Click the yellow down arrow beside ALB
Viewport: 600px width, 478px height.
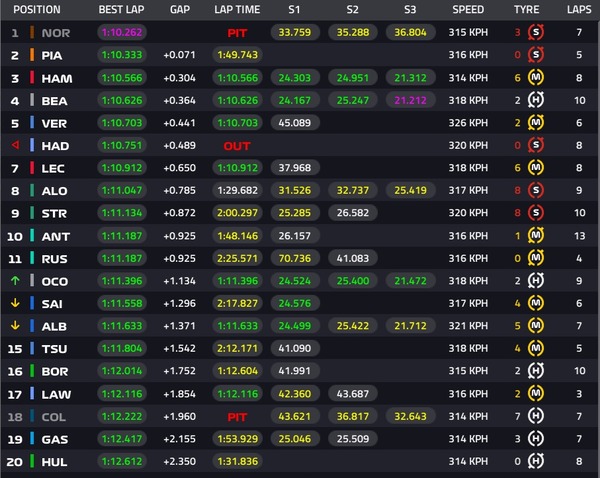click(15, 326)
